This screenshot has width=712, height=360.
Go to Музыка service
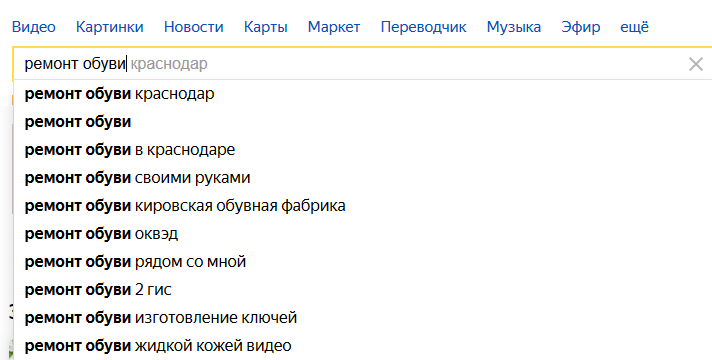click(x=514, y=27)
